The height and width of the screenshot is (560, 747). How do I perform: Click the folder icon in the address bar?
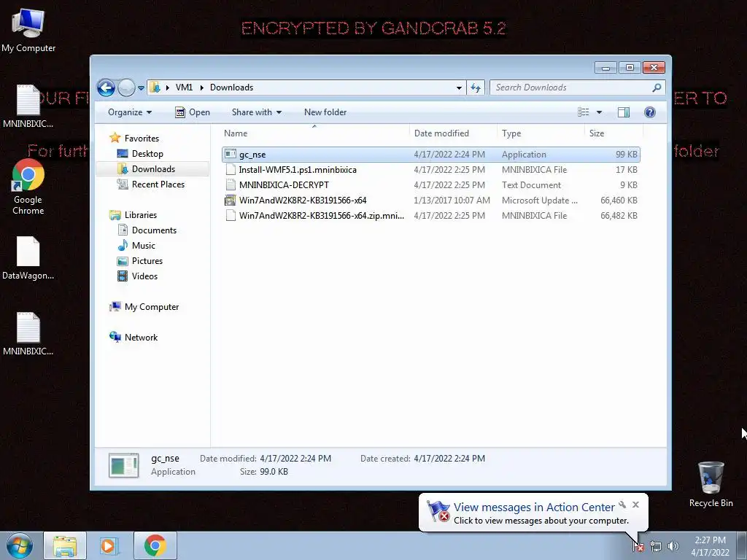[155, 87]
